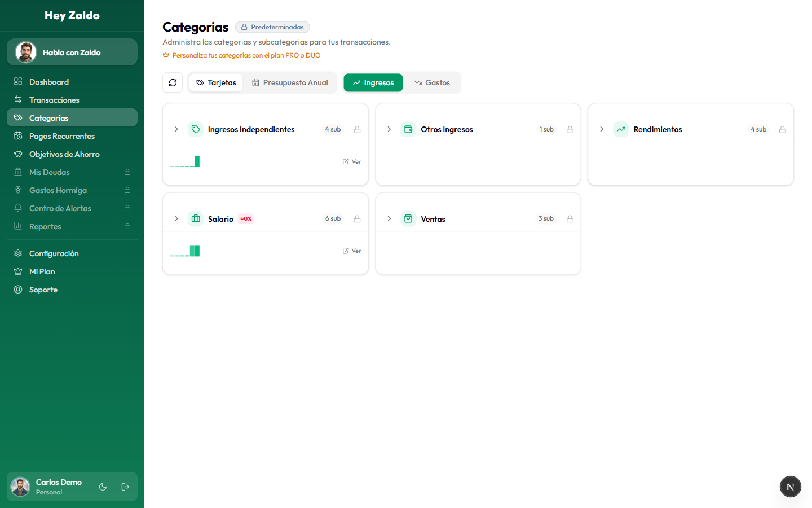The height and width of the screenshot is (508, 812).
Task: Switch to the Presupuesto Anual tab
Action: tap(289, 82)
